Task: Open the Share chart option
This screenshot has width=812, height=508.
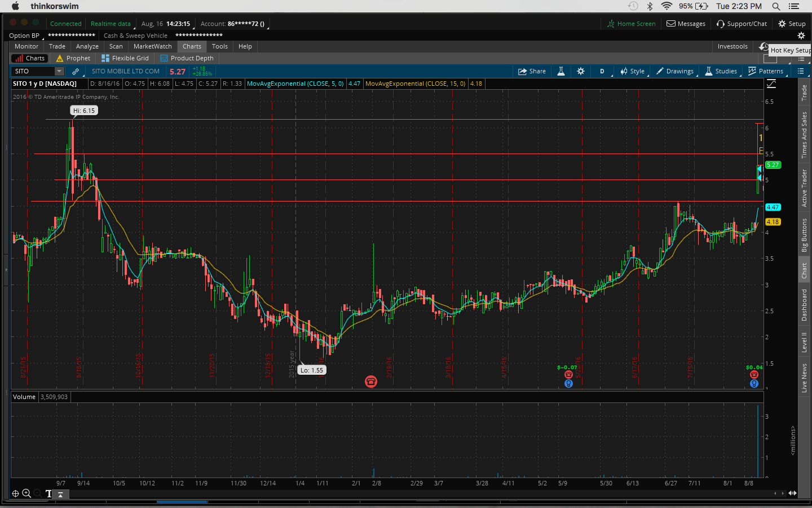Action: [x=532, y=71]
